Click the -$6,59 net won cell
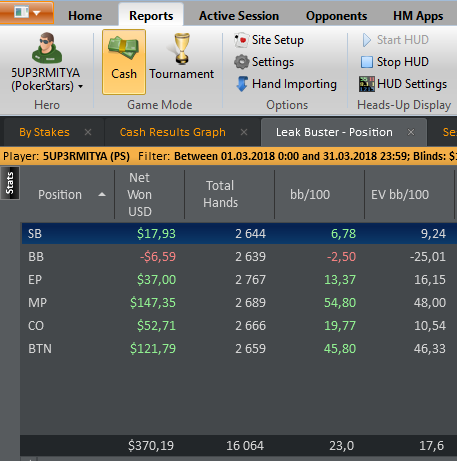The image size is (457, 461). 158,257
